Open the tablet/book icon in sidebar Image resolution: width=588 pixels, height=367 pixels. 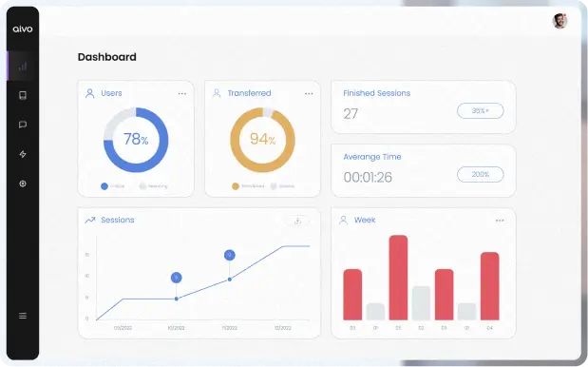tap(23, 95)
